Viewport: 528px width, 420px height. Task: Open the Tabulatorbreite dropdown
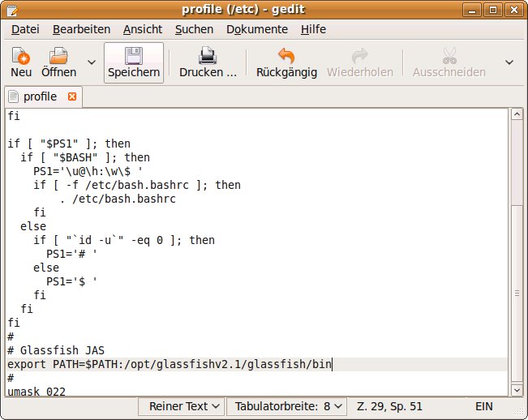[286, 405]
